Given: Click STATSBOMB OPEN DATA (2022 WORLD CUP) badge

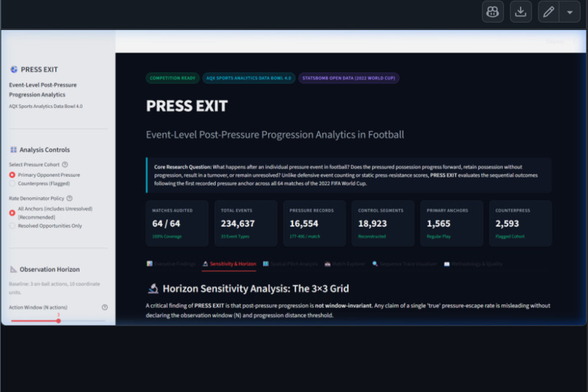Looking at the screenshot, I should 349,78.
